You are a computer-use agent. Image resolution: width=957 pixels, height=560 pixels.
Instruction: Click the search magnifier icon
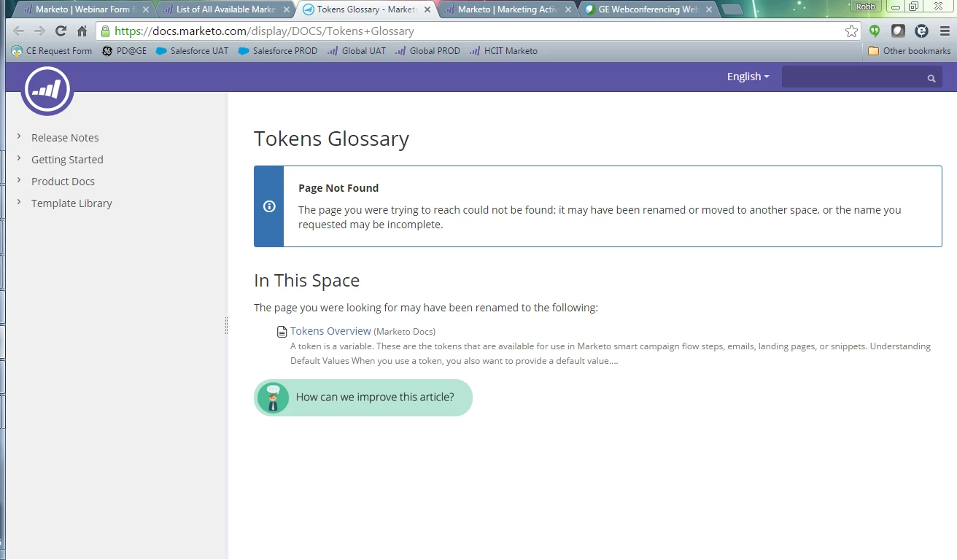931,78
